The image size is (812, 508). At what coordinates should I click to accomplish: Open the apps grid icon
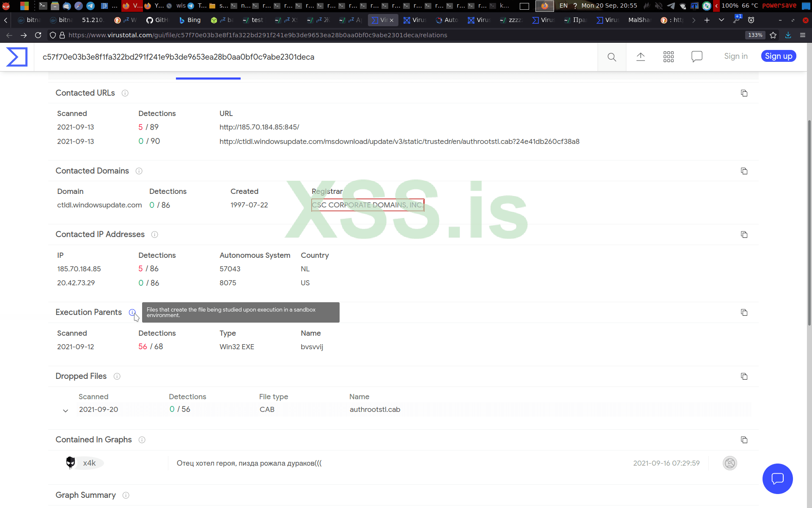pos(668,57)
